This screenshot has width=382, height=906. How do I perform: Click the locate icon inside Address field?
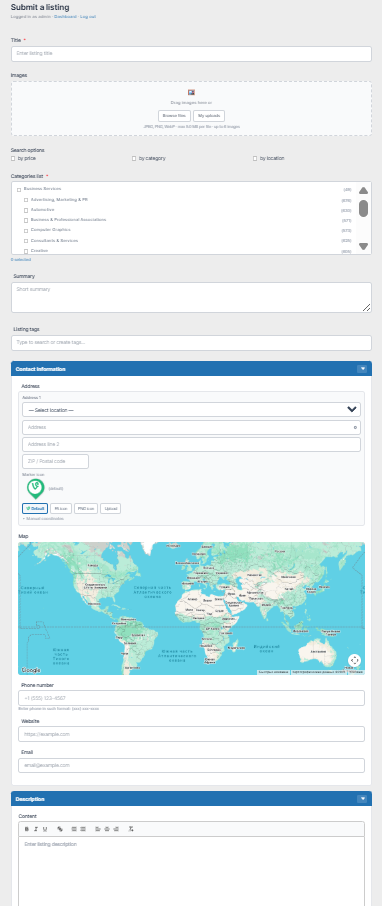[355, 428]
